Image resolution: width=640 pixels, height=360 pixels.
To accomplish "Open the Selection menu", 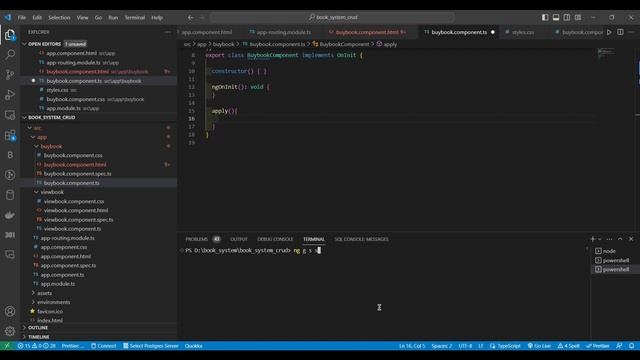I will [x=59, y=18].
